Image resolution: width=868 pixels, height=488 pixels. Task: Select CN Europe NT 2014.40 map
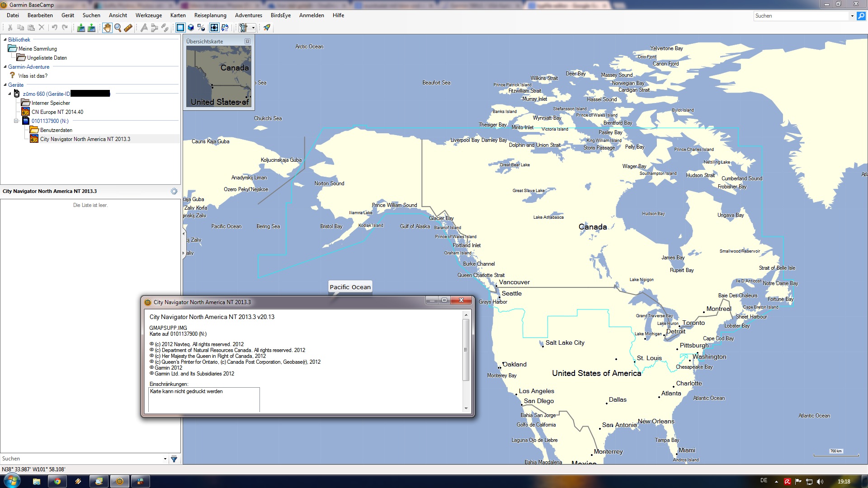click(x=57, y=112)
